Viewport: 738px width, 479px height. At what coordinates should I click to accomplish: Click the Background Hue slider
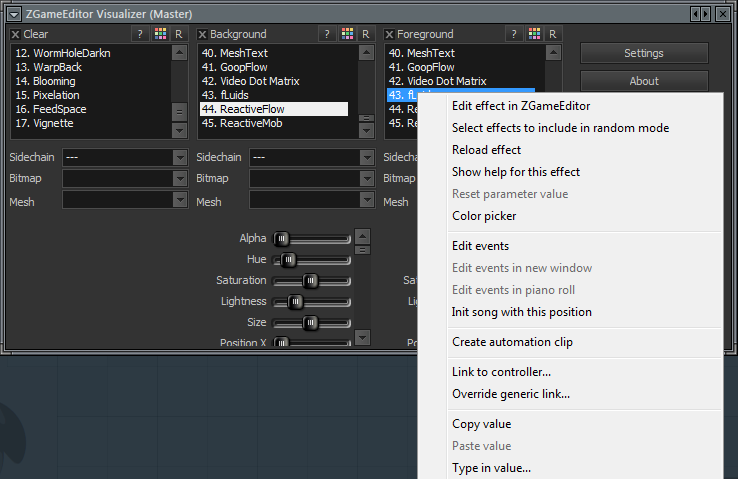(312, 260)
